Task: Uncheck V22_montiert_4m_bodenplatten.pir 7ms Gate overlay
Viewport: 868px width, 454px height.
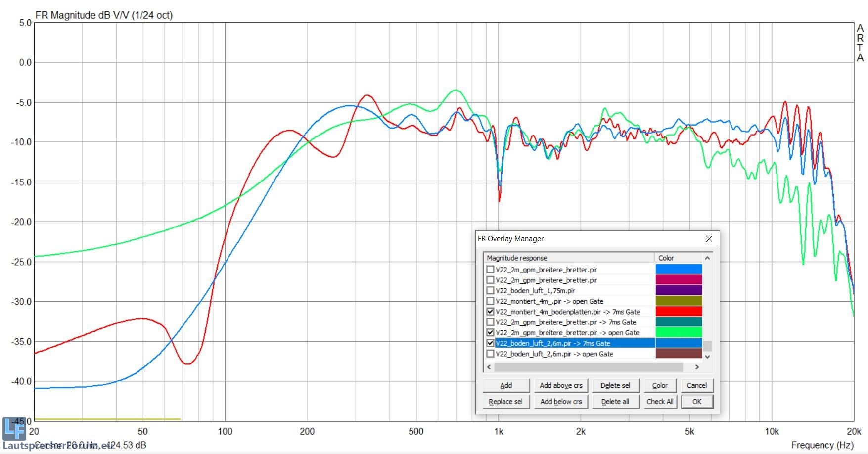Action: coord(490,312)
